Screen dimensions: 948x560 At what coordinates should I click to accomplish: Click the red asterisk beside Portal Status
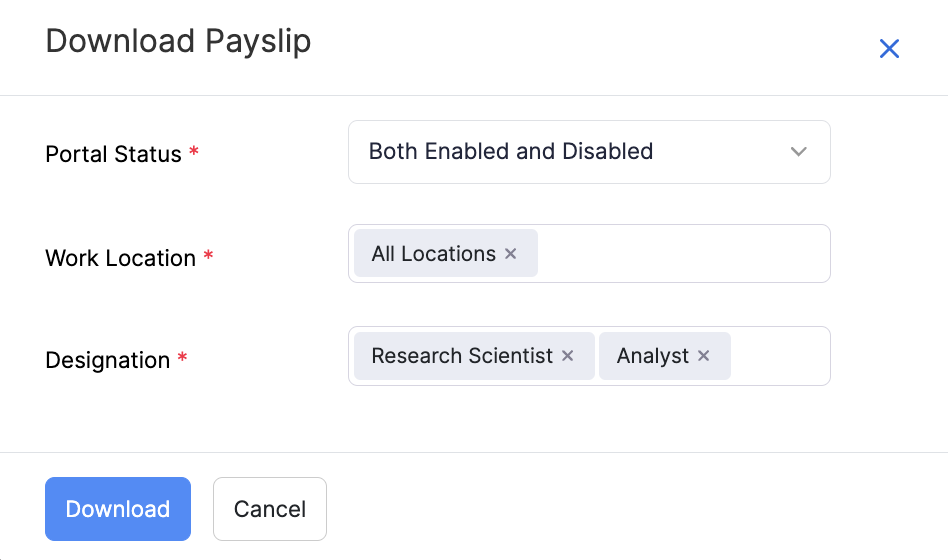pos(194,153)
